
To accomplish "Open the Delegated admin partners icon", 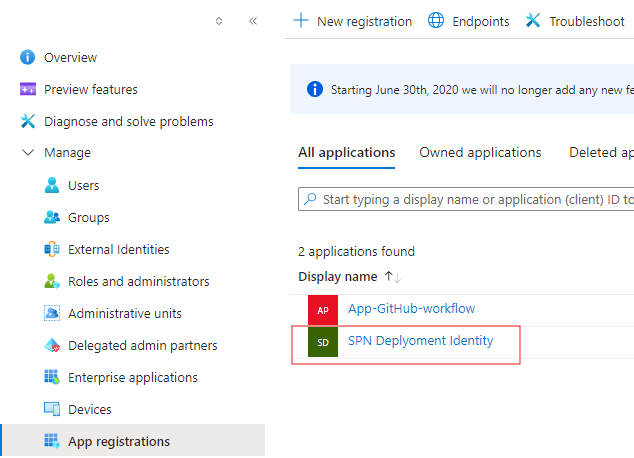I will (x=52, y=346).
